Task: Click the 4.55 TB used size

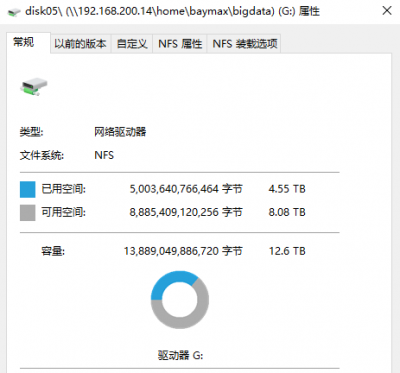Action: (x=287, y=189)
